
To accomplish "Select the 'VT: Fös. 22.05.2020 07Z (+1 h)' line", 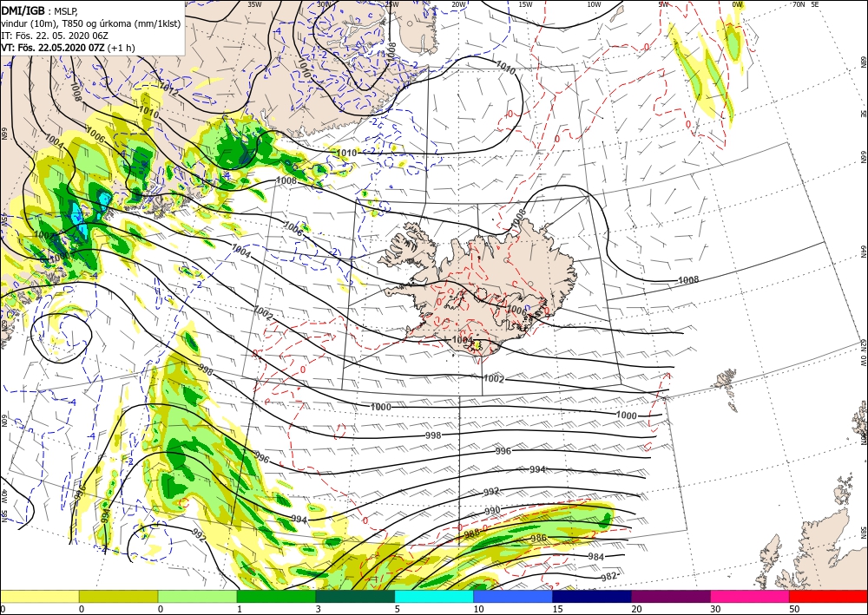I will pyautogui.click(x=68, y=48).
